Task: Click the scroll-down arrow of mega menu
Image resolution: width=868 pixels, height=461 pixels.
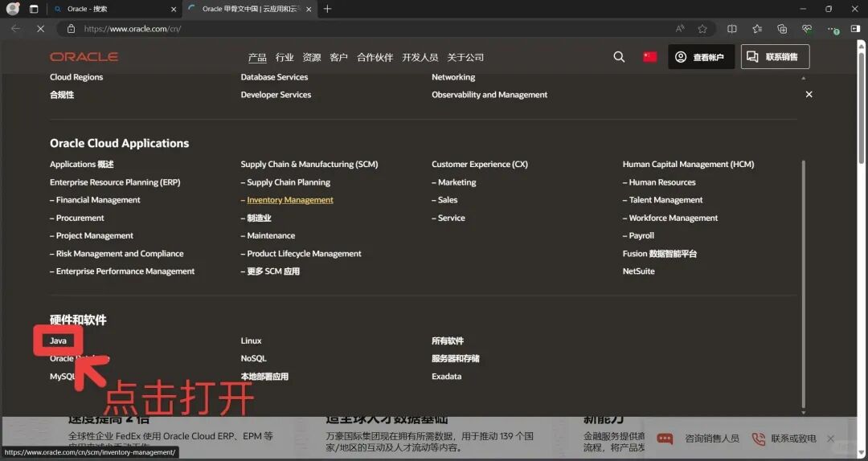Action: (803, 412)
